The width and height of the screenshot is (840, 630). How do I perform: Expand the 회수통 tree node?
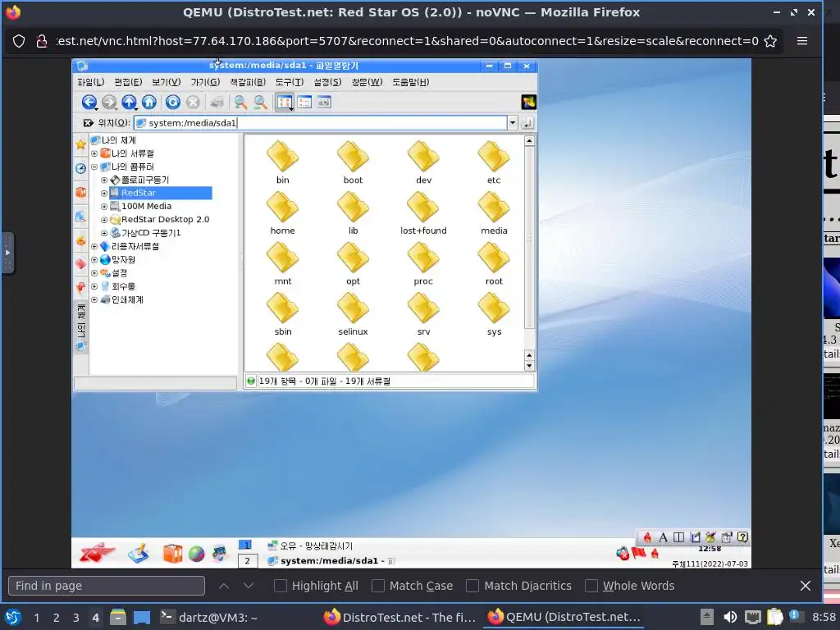tap(94, 286)
